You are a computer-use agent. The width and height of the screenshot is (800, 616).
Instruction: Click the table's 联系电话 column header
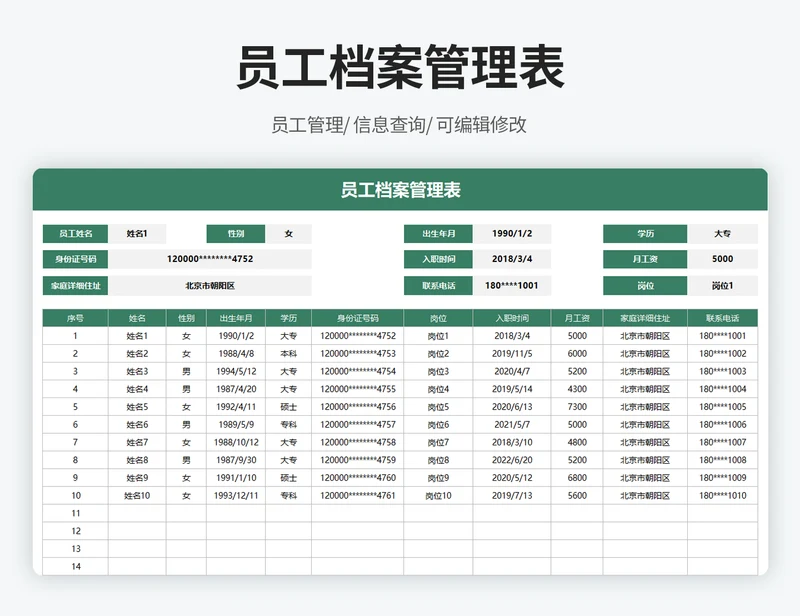tap(722, 318)
